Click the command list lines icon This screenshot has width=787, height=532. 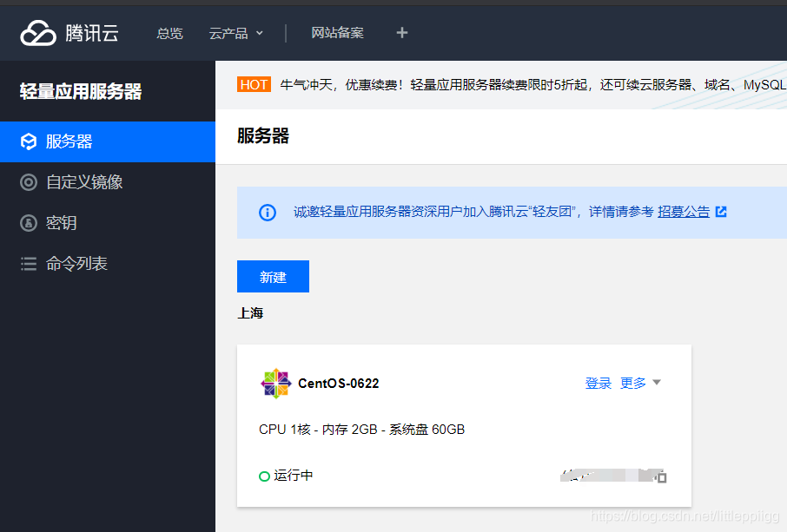coord(29,264)
